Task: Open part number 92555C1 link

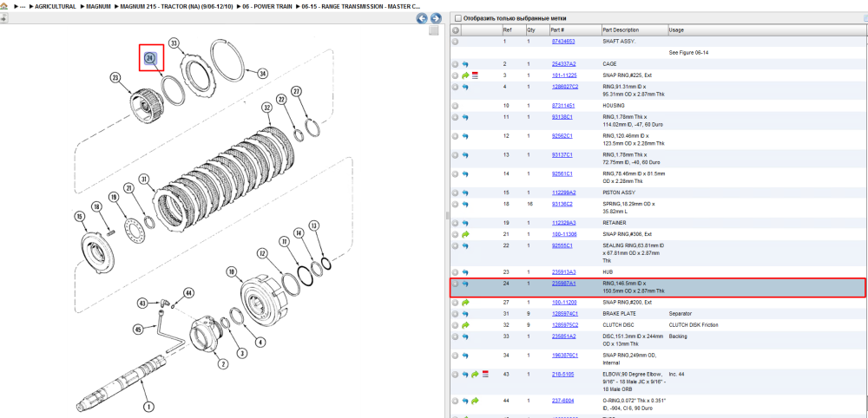Action: coord(562,245)
